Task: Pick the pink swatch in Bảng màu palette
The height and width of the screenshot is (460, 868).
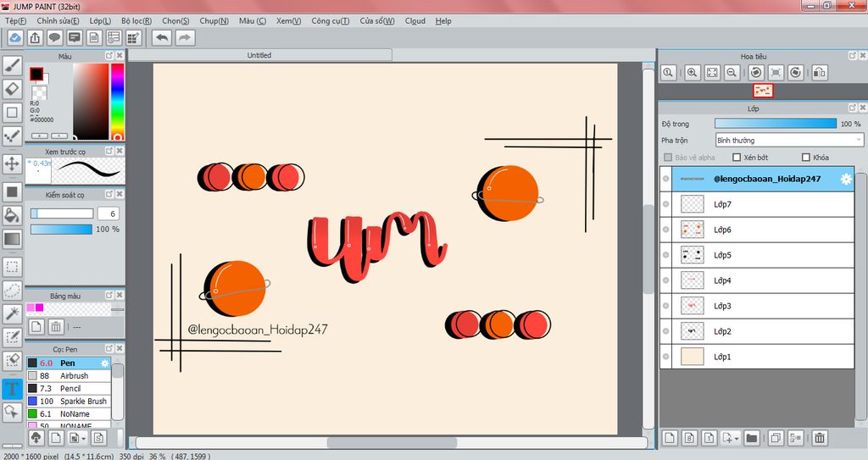Action: 31,308
